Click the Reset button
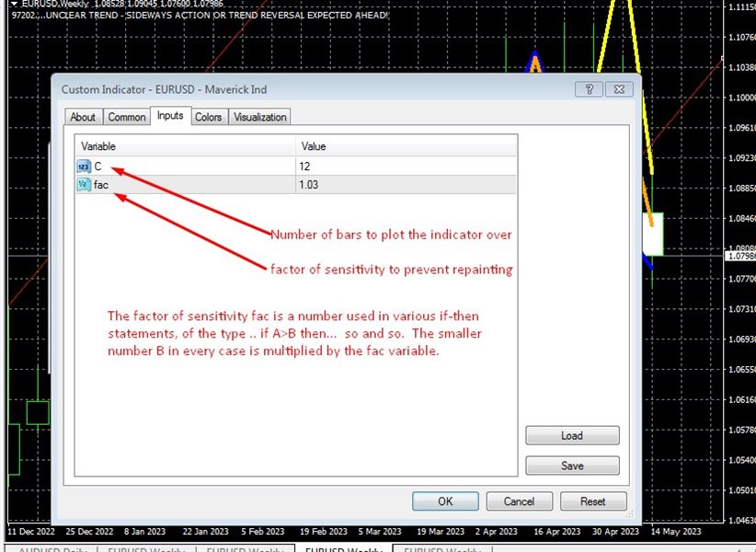Screen dimensions: 756x552 [x=593, y=501]
